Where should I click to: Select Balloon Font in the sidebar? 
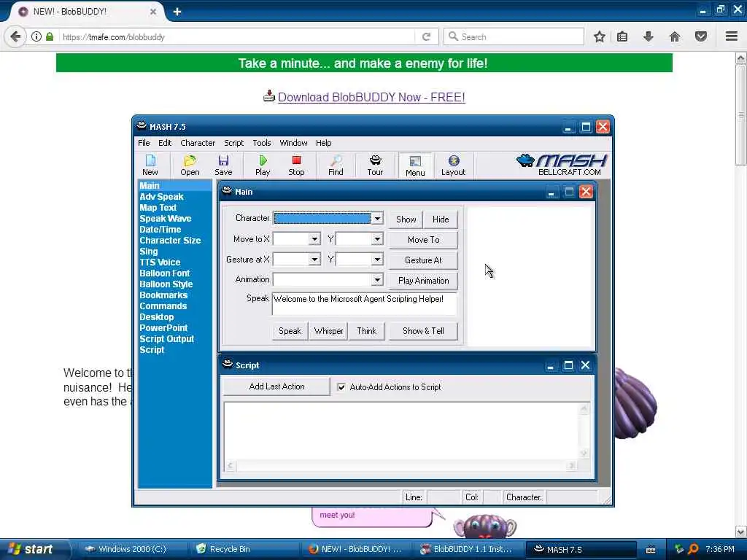click(164, 273)
